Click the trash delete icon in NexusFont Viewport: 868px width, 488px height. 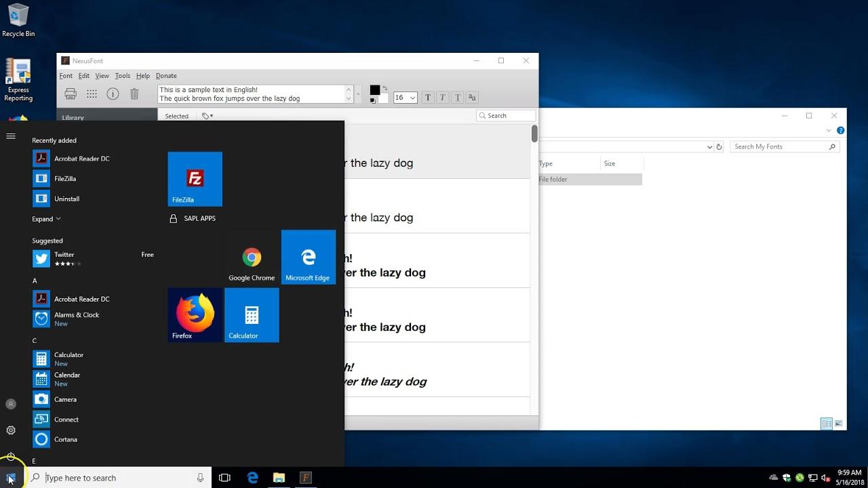[134, 94]
